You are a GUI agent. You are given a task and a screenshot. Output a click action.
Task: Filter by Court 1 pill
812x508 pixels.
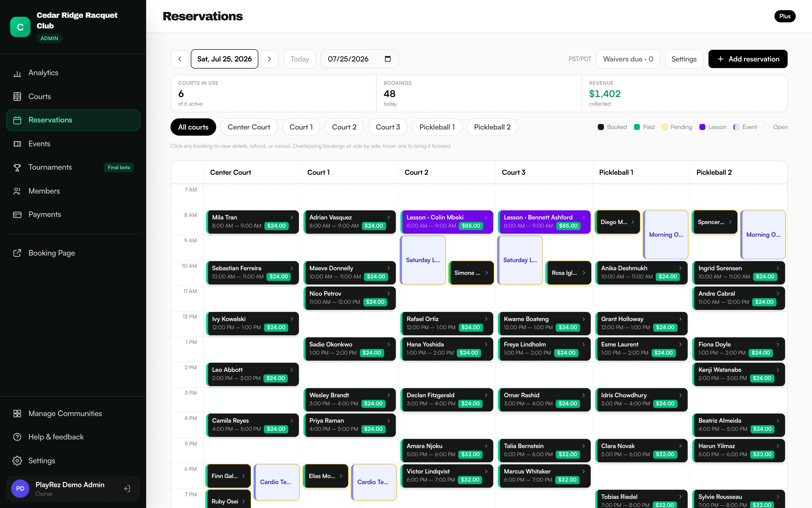coord(301,127)
